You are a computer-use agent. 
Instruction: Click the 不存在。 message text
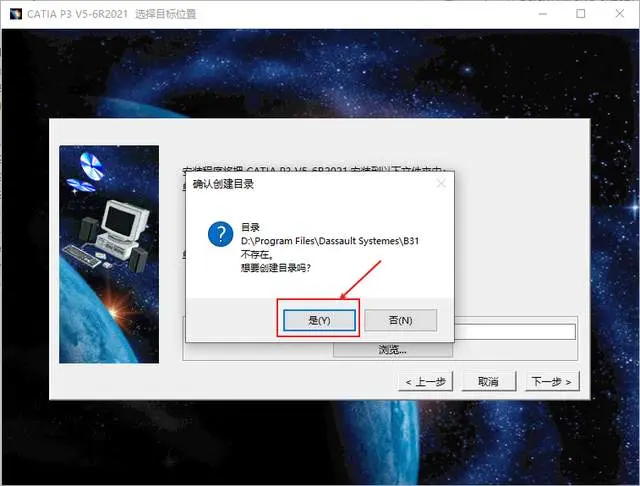[x=257, y=255]
